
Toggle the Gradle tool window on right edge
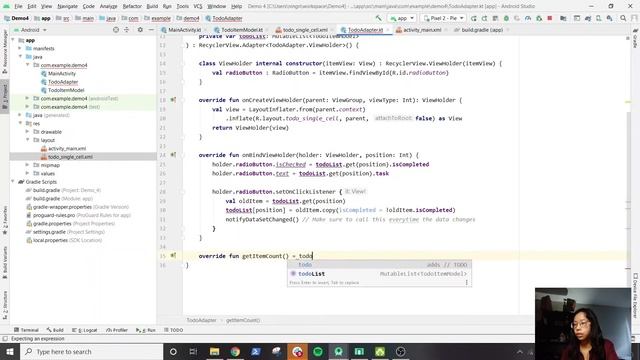pyautogui.click(x=635, y=38)
